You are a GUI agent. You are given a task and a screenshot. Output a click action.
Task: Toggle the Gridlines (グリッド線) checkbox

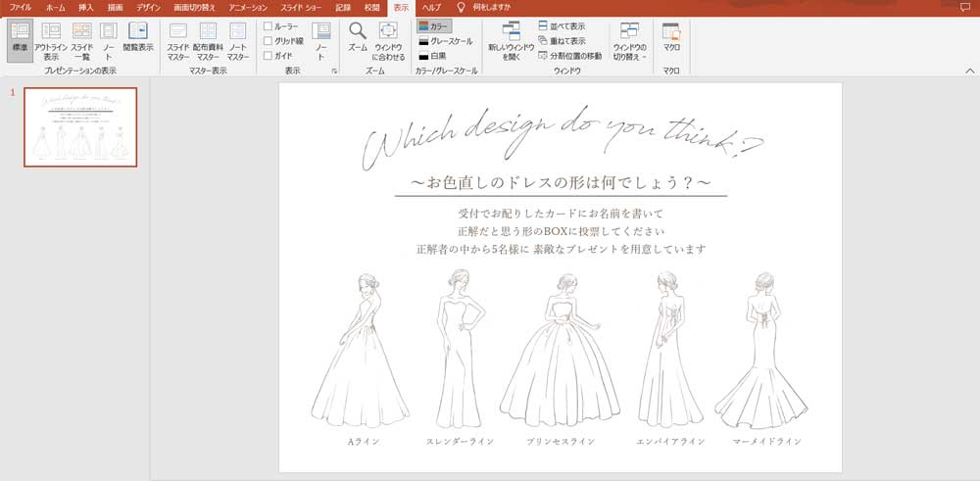point(269,41)
